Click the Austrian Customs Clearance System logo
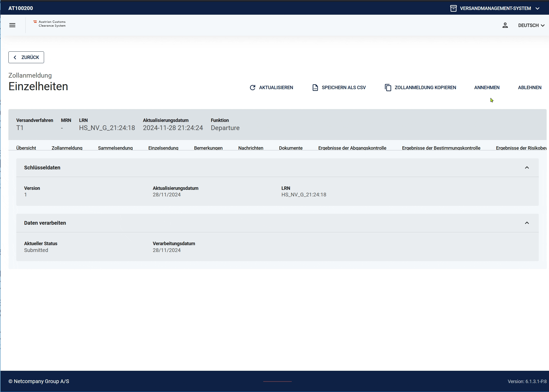 pos(50,24)
